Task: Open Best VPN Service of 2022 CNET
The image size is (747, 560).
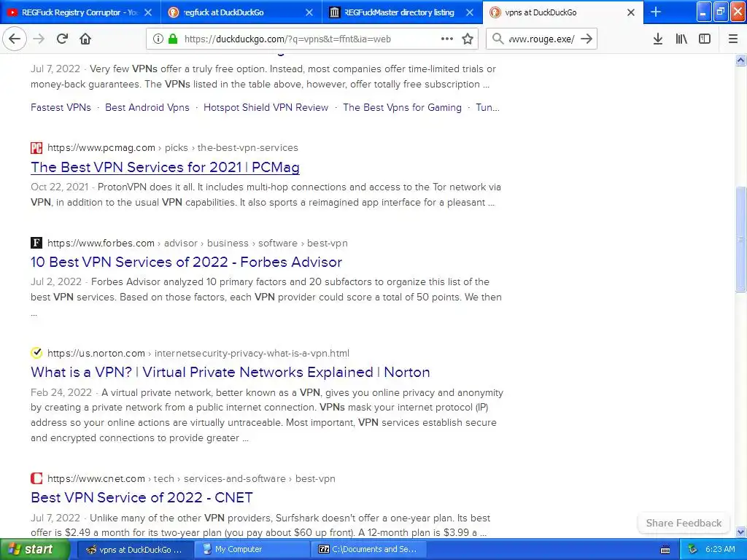Action: point(142,497)
